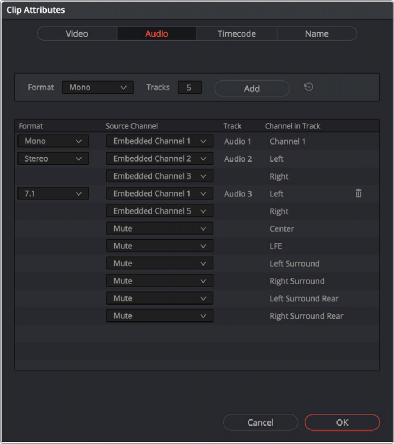Click the Cancel button
Screen dimensions: 394x444
[x=260, y=423]
